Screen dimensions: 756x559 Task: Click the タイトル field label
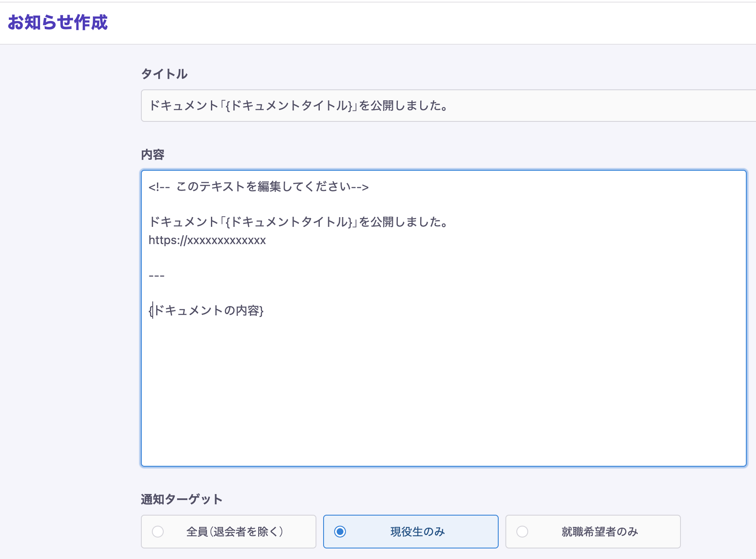point(165,74)
